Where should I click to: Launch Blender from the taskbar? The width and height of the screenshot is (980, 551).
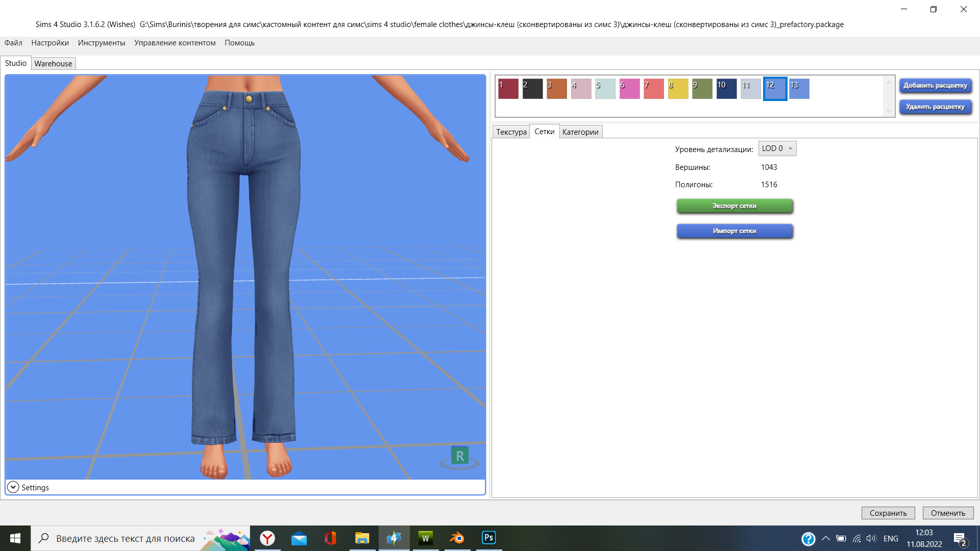457,538
